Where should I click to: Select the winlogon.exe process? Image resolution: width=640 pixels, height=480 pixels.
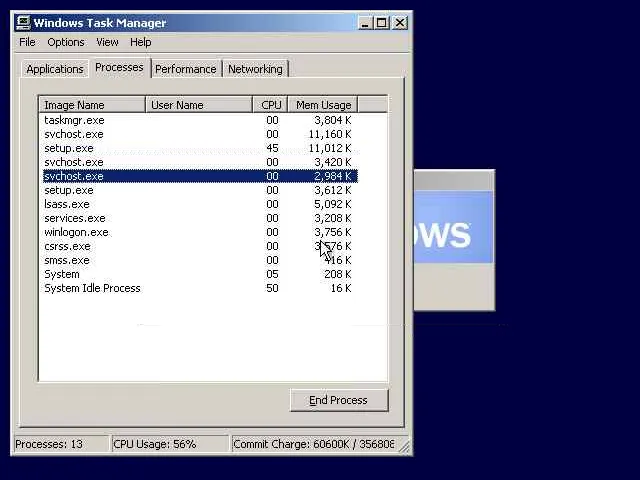point(200,232)
